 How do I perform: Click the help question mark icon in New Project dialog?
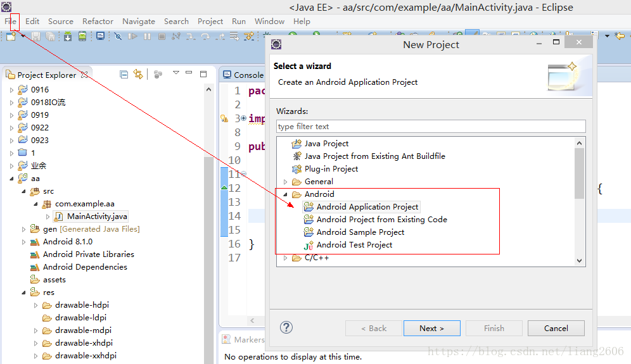coord(286,327)
